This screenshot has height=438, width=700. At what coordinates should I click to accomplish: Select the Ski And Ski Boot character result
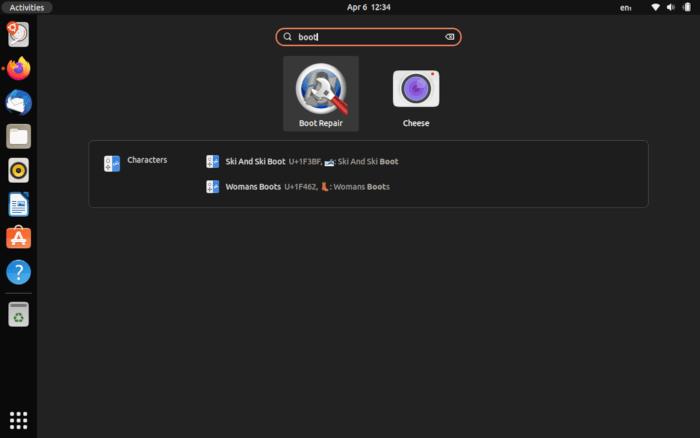tap(302, 162)
